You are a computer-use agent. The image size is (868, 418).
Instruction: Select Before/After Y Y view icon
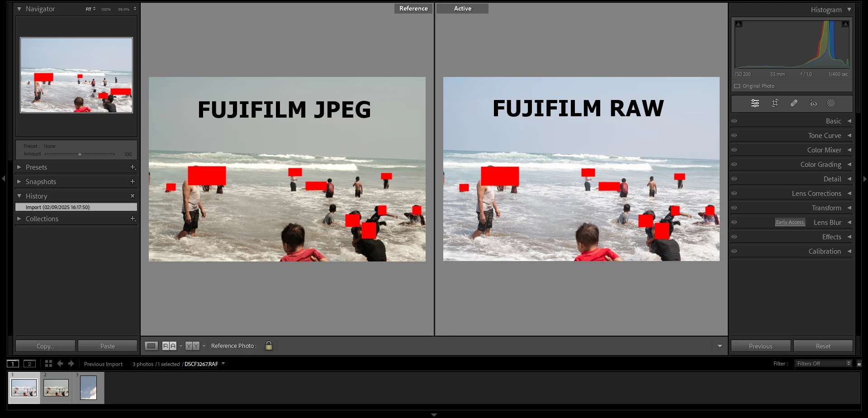(x=192, y=346)
